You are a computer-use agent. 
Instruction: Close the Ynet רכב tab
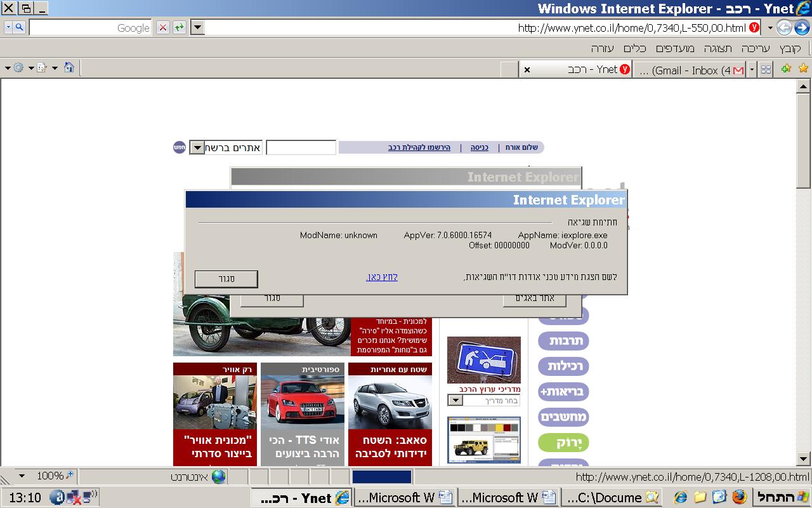[527, 70]
